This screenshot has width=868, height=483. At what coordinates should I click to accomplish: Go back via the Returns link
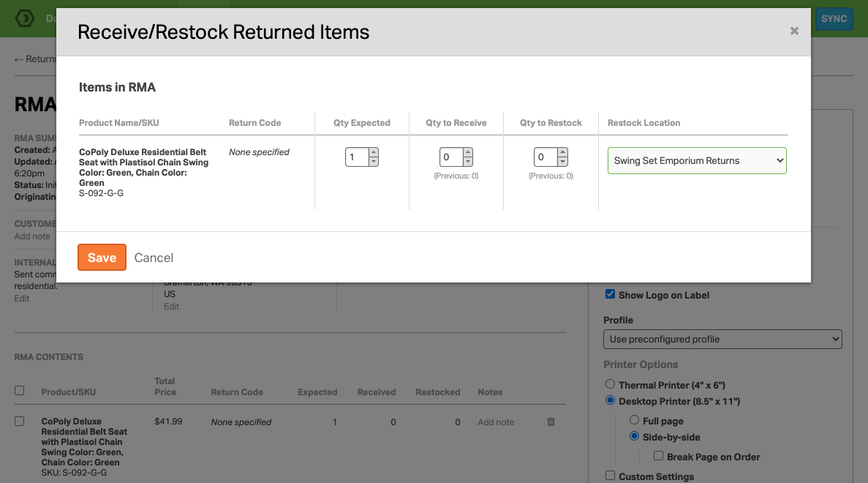pos(35,59)
